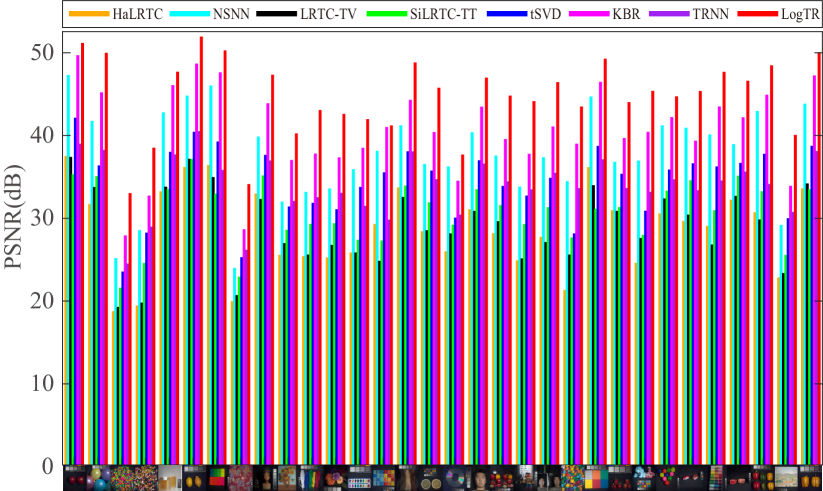Click the y-axis tick label '10'

coord(44,383)
